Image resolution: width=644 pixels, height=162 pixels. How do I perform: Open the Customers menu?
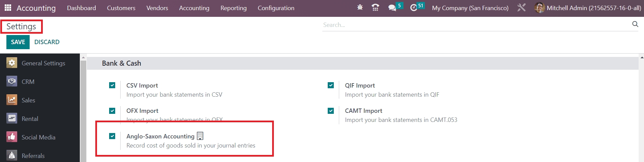(x=121, y=8)
